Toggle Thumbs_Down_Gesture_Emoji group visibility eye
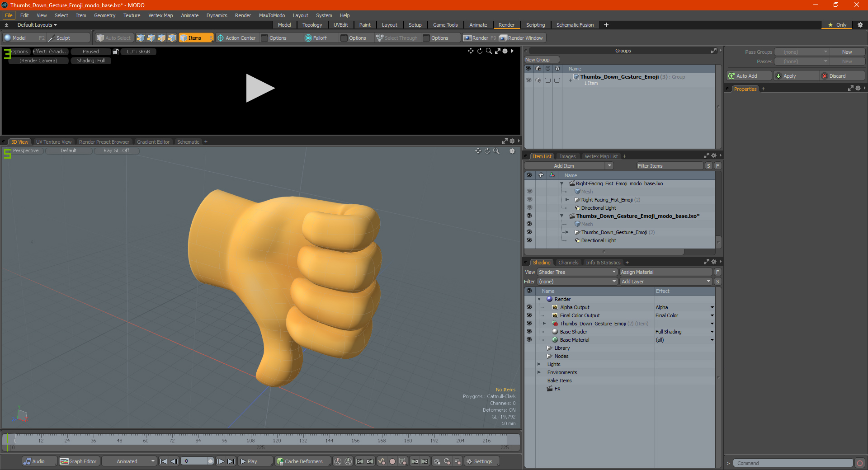 click(x=528, y=80)
